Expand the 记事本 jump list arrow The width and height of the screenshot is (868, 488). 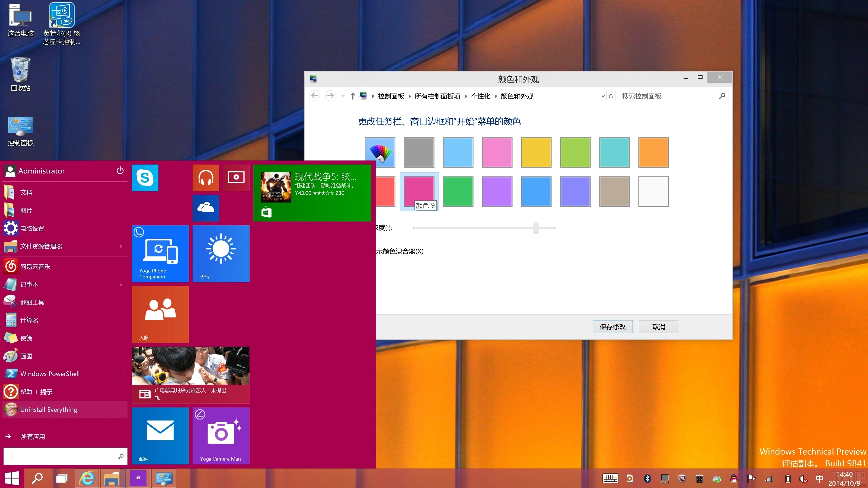point(121,285)
